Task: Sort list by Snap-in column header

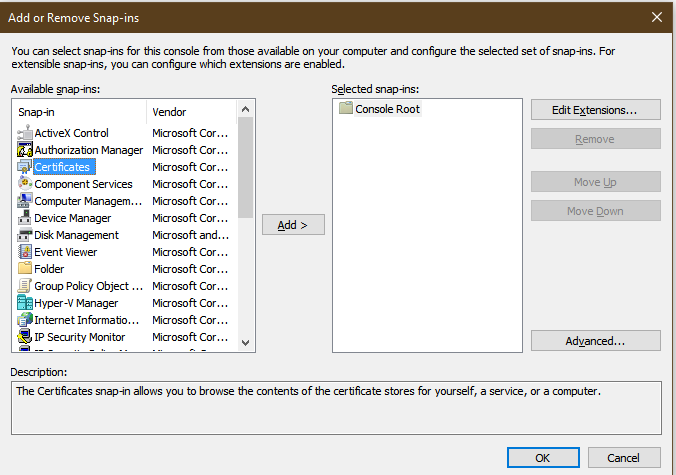Action: (80, 112)
